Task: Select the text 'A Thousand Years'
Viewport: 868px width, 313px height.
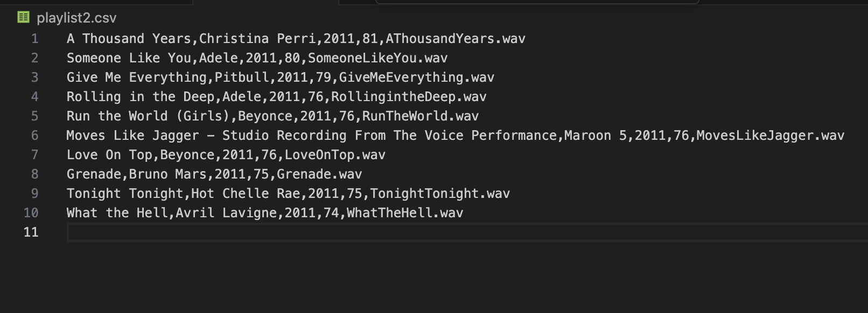Action: click(129, 38)
